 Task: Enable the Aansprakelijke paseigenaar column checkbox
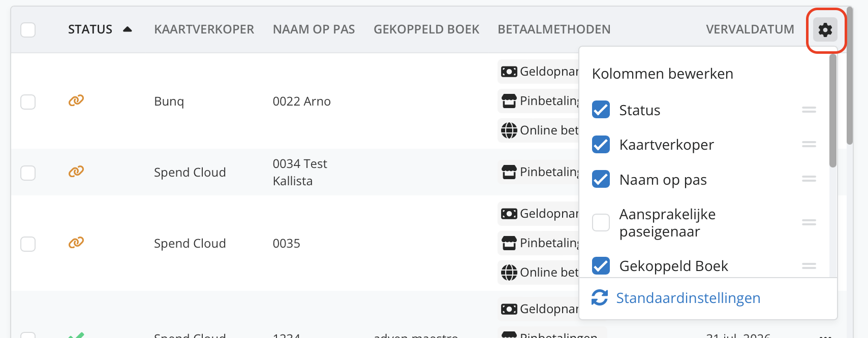(x=601, y=222)
